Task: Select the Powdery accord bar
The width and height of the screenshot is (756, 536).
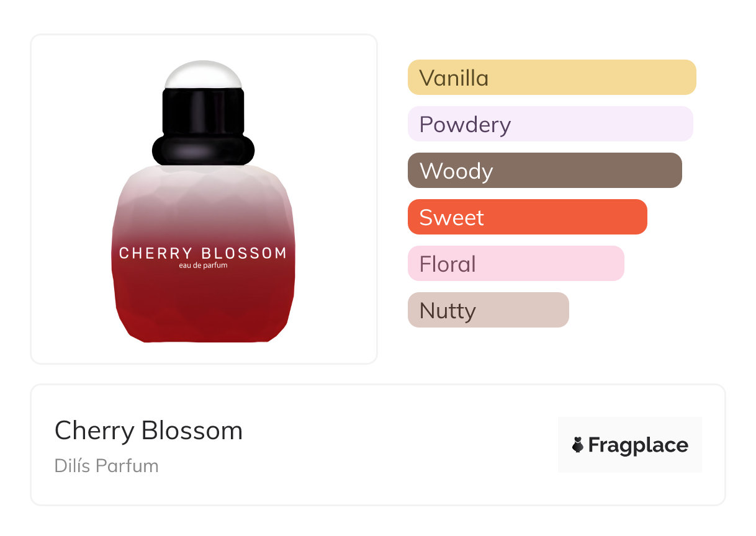Action: 550,124
